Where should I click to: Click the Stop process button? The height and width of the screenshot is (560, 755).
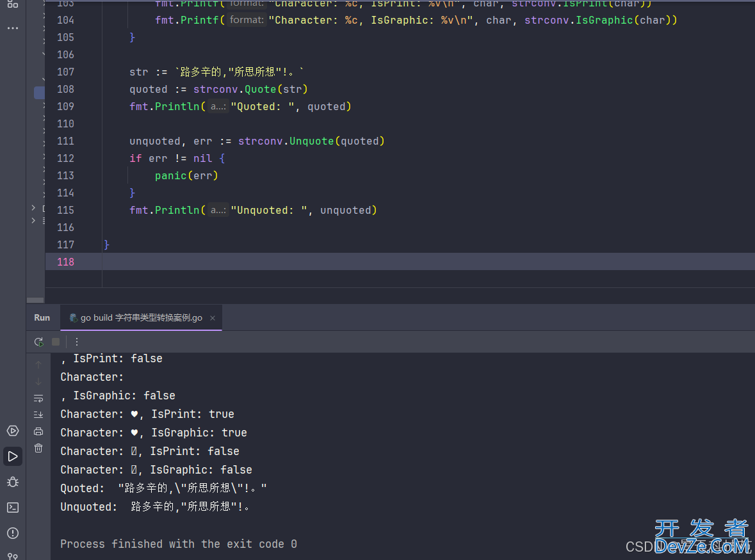(56, 342)
